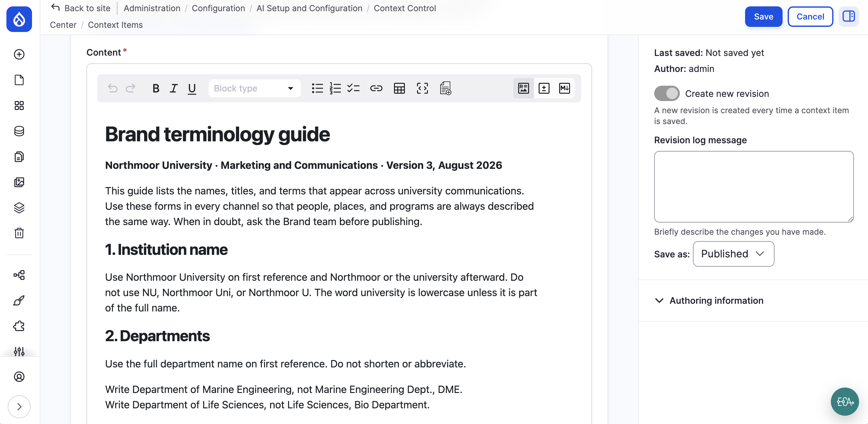Click the Cancel button

[810, 17]
